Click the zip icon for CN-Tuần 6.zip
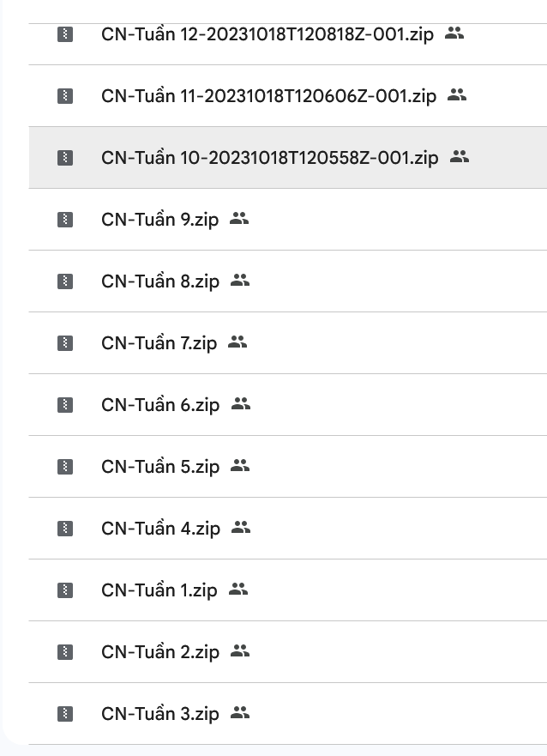This screenshot has height=756, width=547. click(65, 405)
